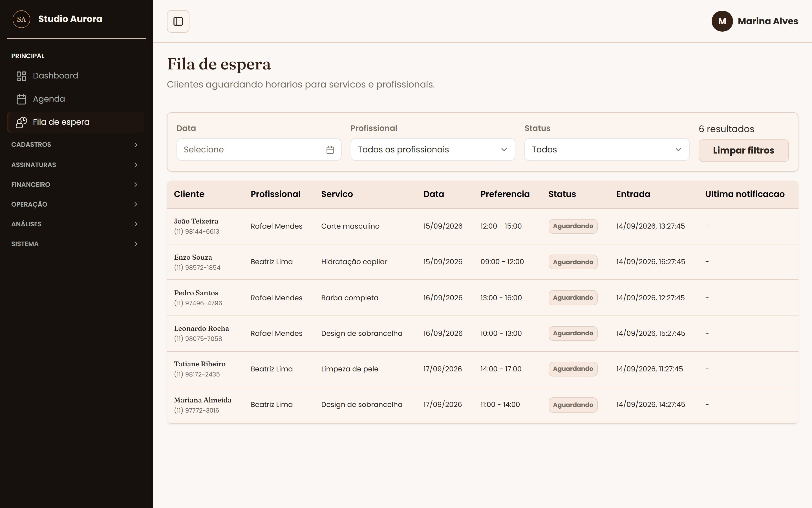The height and width of the screenshot is (508, 812).
Task: Click Aguardando badge in João Teixeira row
Action: [x=573, y=226]
